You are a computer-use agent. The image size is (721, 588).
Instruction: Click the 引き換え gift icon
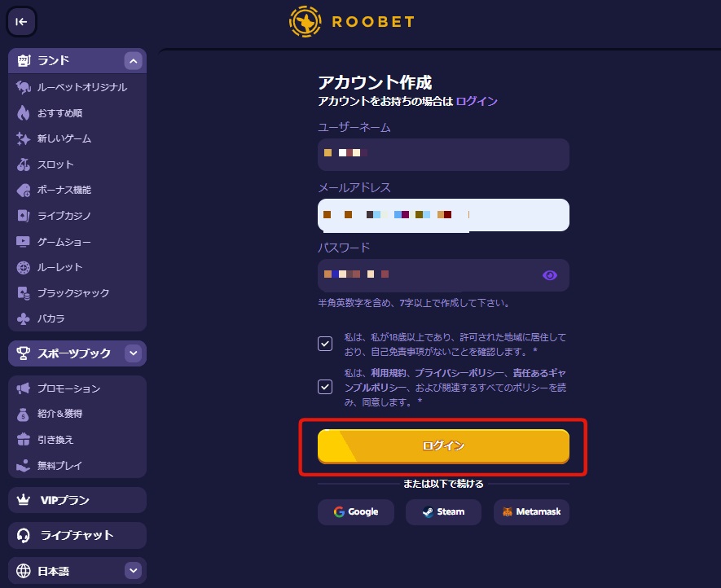coord(24,440)
